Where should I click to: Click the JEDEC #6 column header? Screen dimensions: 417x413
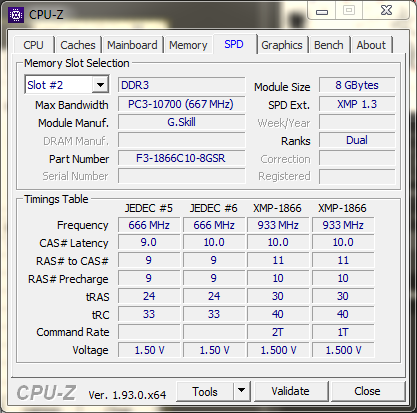(x=214, y=208)
